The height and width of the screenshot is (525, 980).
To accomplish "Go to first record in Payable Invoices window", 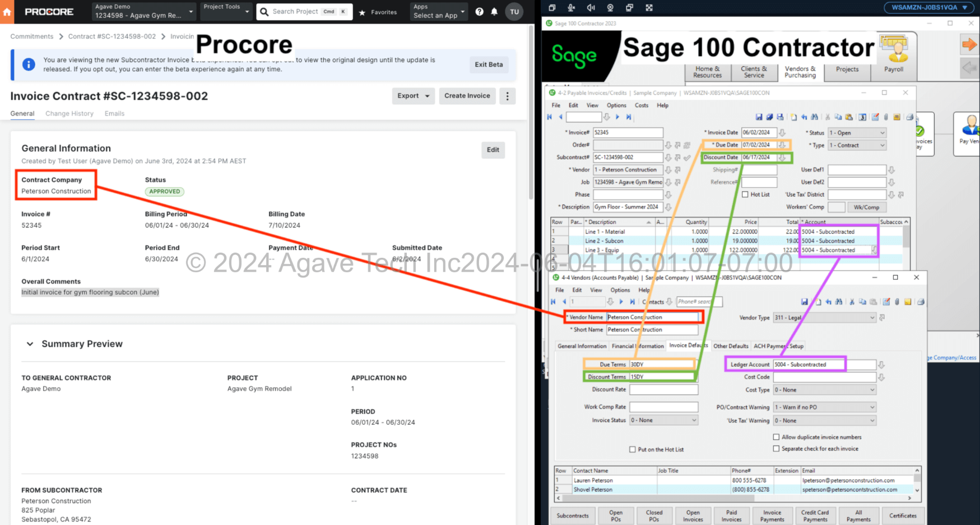I will coord(550,117).
